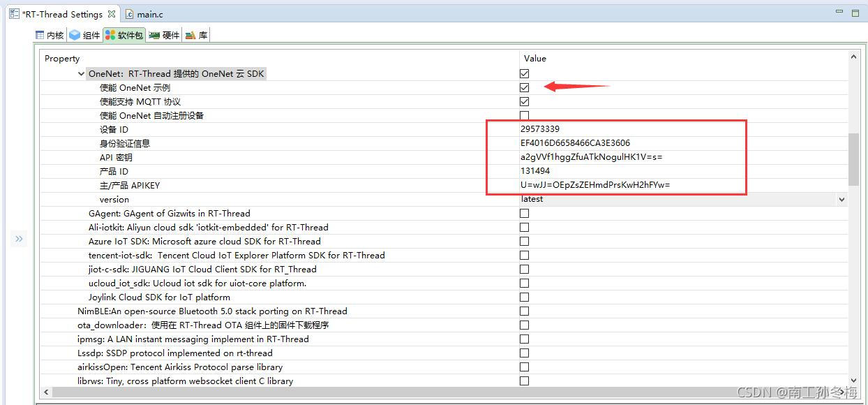868x405 pixels.
Task: Click the colorful 软件包 icon
Action: coord(110,35)
